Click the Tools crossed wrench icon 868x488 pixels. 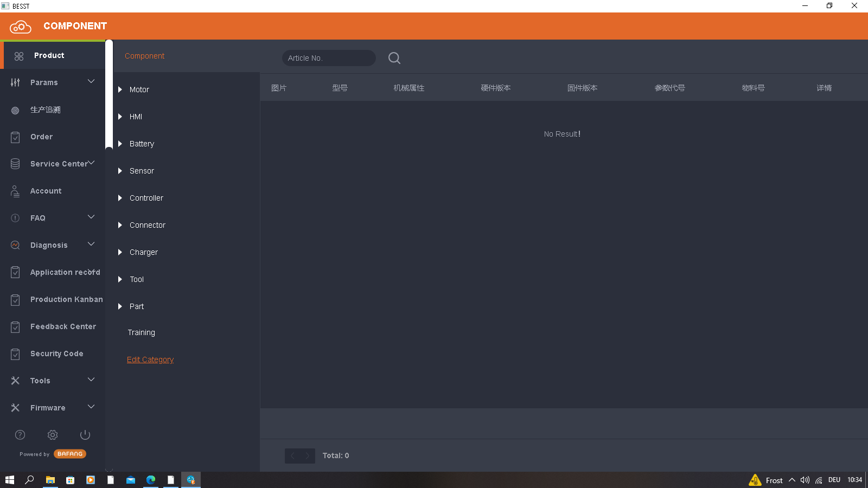(15, 381)
